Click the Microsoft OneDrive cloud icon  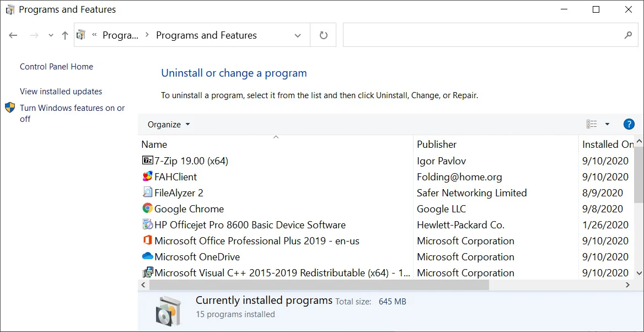(x=147, y=256)
